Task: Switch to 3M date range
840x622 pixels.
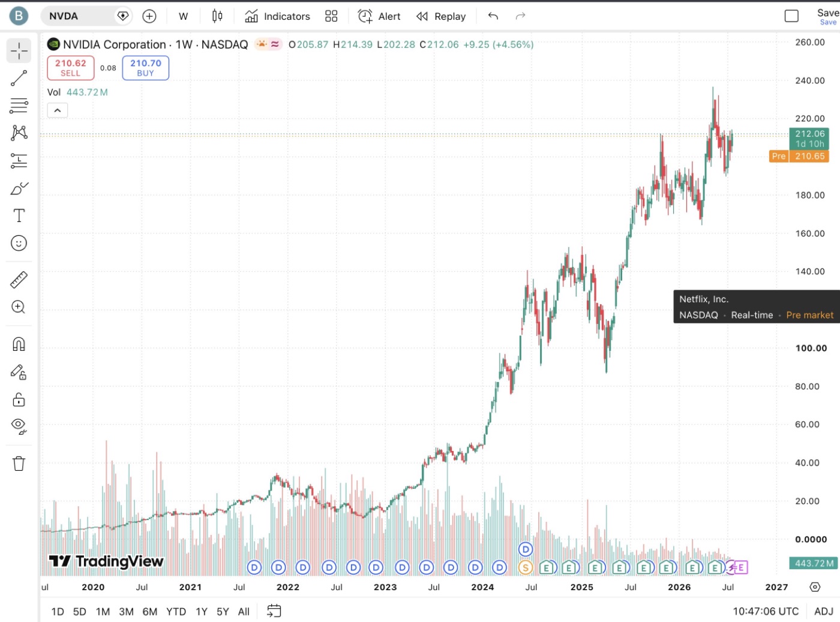Action: point(126,612)
